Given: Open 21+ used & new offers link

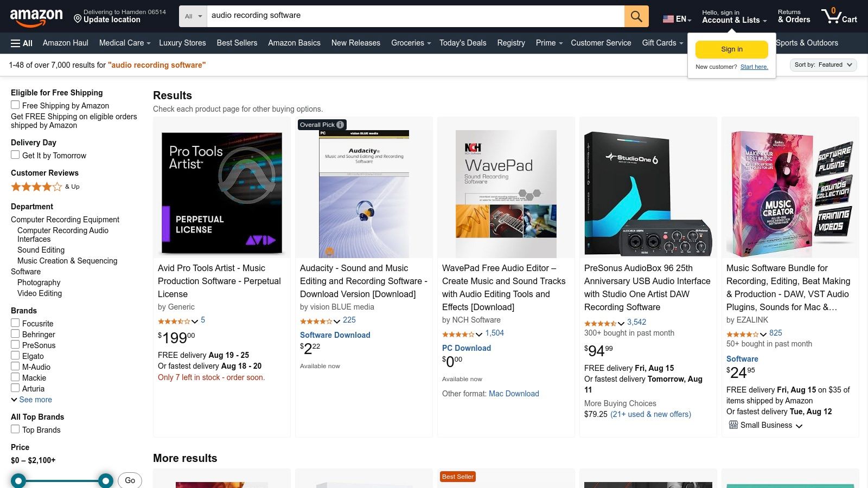Looking at the screenshot, I should [650, 414].
